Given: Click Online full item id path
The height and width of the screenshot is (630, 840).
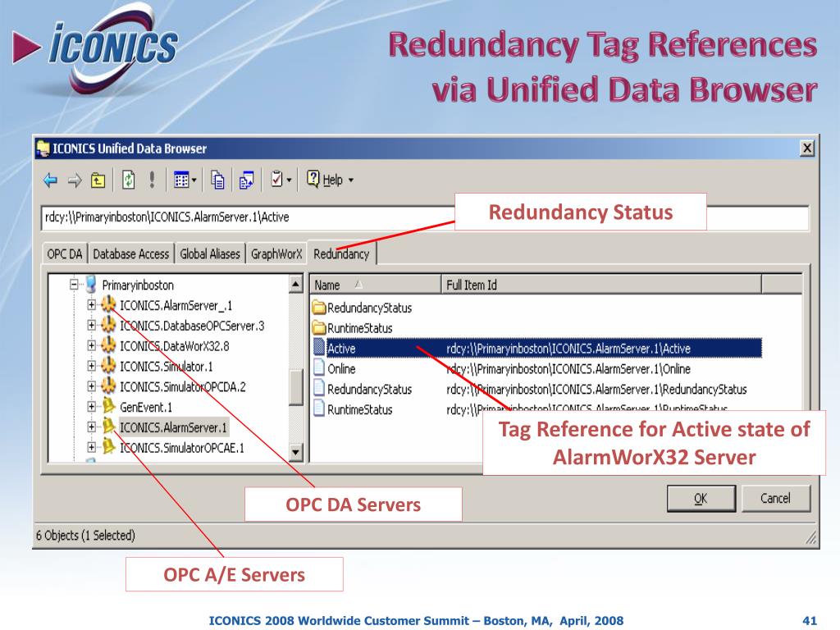Looking at the screenshot, I should (x=568, y=369).
